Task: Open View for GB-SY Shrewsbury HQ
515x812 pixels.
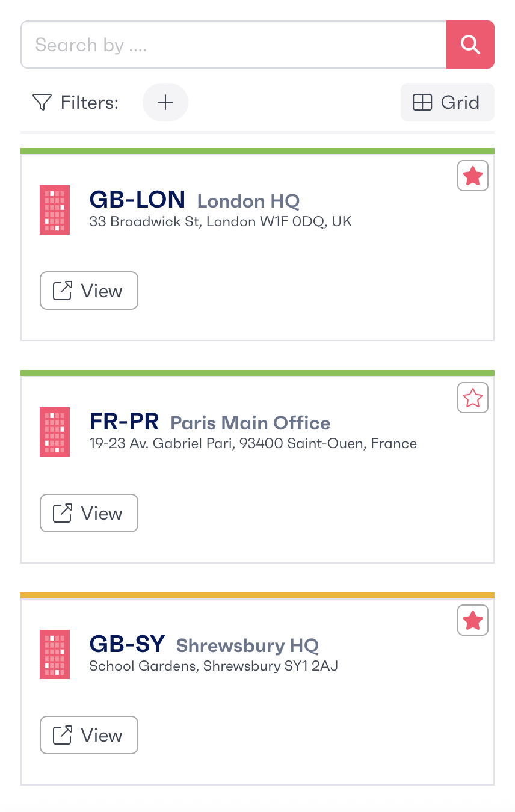Action: coord(89,735)
